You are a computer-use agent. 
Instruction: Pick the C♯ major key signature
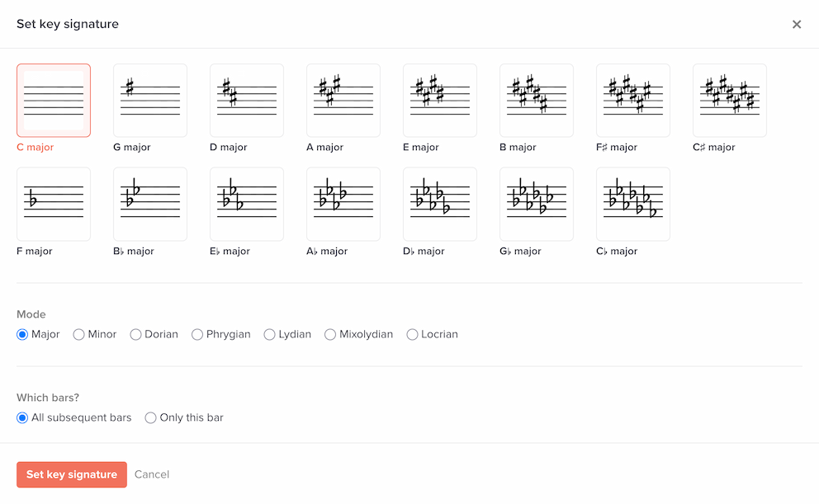pyautogui.click(x=730, y=101)
